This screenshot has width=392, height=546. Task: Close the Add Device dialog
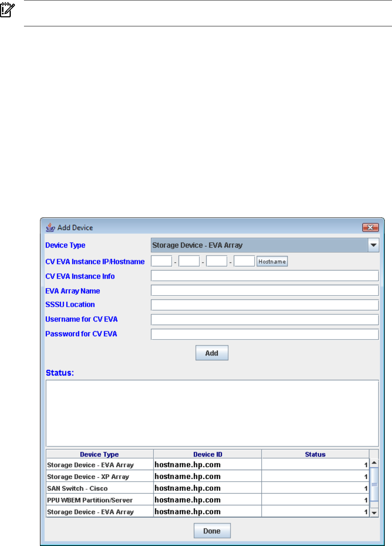pyautogui.click(x=370, y=227)
